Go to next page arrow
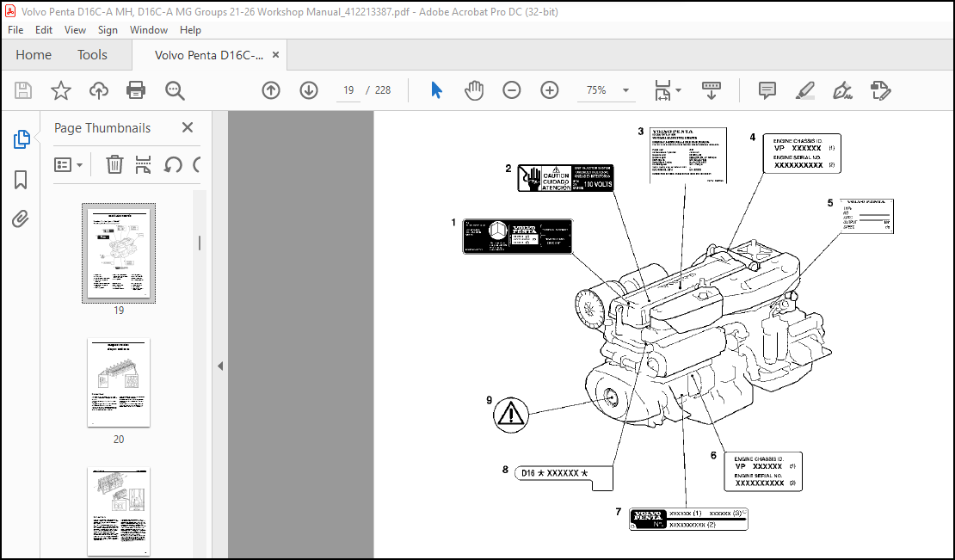 click(x=309, y=90)
